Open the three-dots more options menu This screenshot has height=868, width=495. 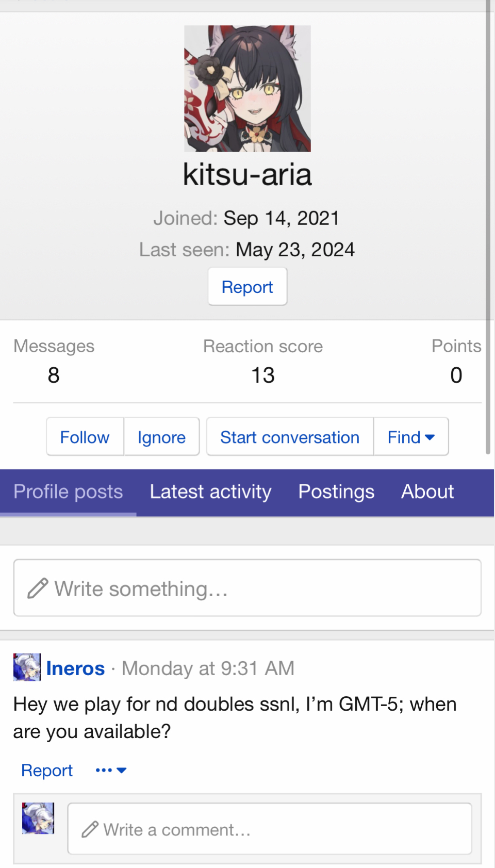[x=111, y=770]
